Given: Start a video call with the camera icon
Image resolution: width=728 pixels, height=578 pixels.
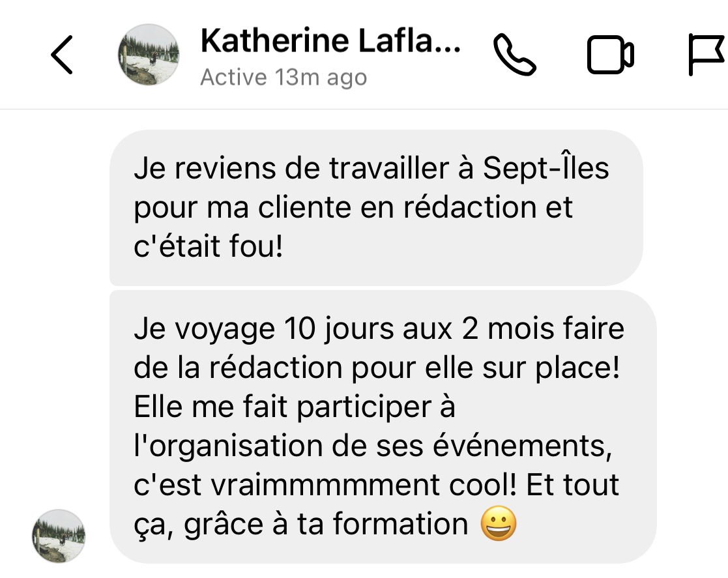Looking at the screenshot, I should 610,55.
